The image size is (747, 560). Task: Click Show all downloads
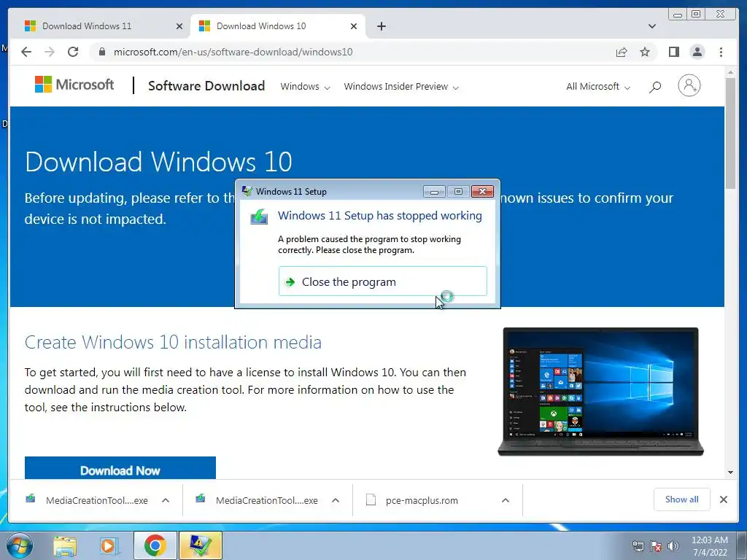pos(682,499)
